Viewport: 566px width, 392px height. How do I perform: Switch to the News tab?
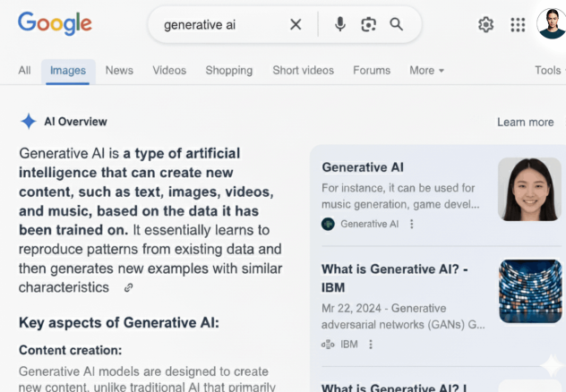(x=119, y=71)
